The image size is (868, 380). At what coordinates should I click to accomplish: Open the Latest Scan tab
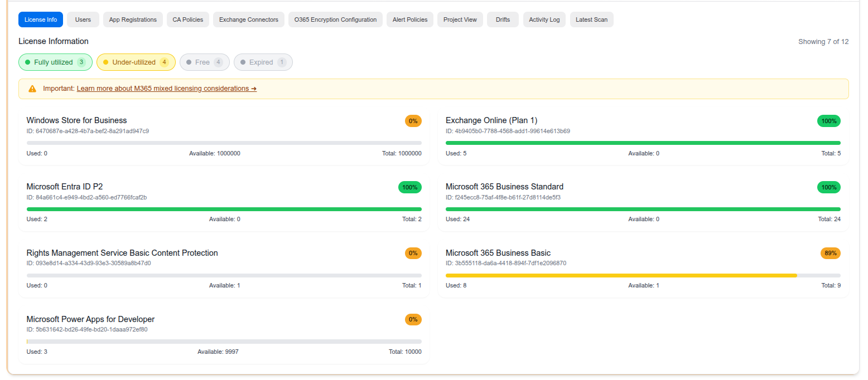(x=591, y=20)
